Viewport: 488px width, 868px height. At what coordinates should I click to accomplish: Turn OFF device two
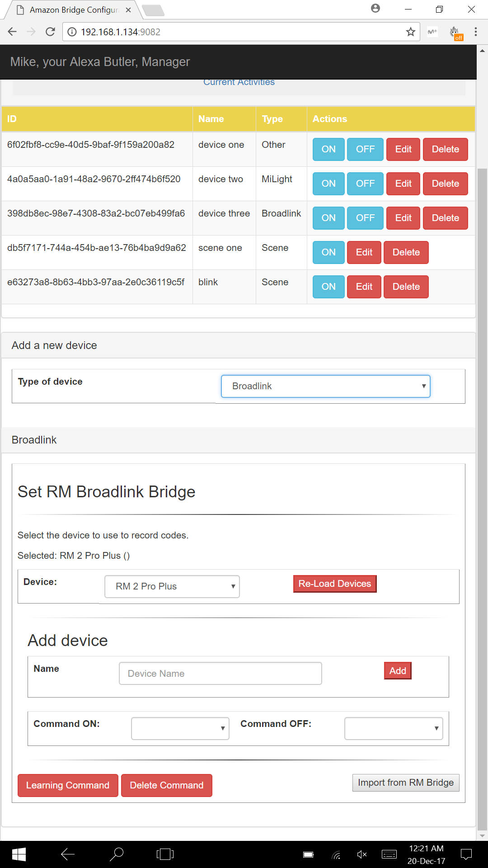pyautogui.click(x=365, y=184)
